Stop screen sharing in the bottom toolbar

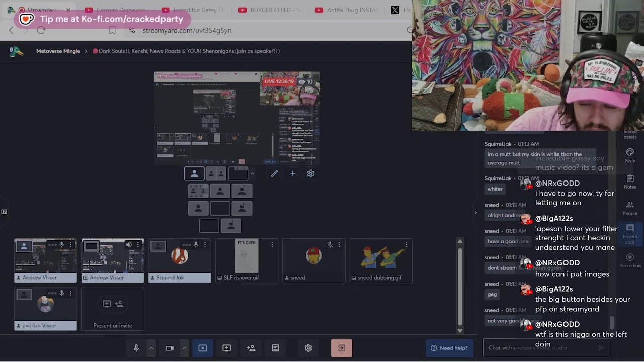[x=203, y=348]
